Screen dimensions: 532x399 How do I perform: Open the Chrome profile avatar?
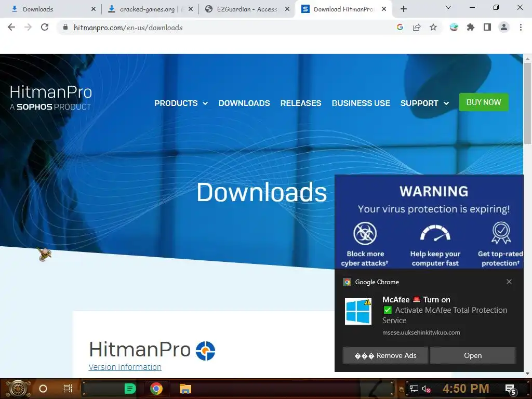504,27
